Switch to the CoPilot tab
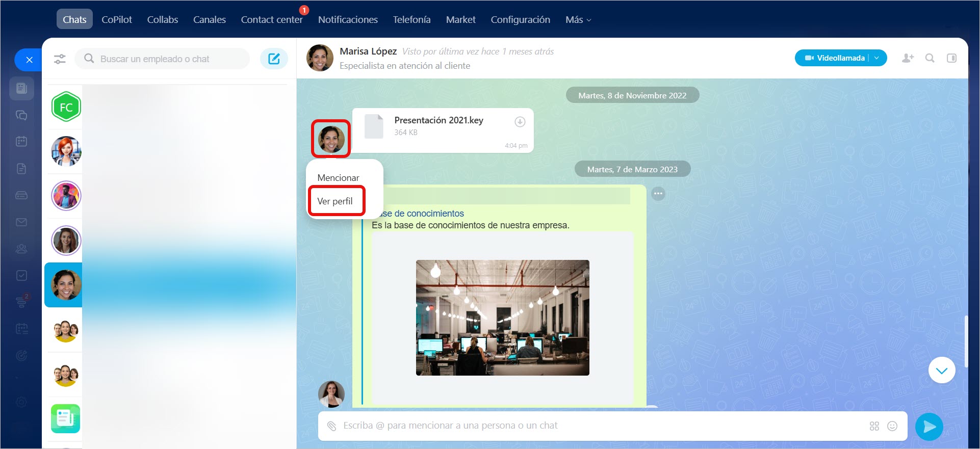Viewport: 980px width, 449px height. click(x=116, y=20)
